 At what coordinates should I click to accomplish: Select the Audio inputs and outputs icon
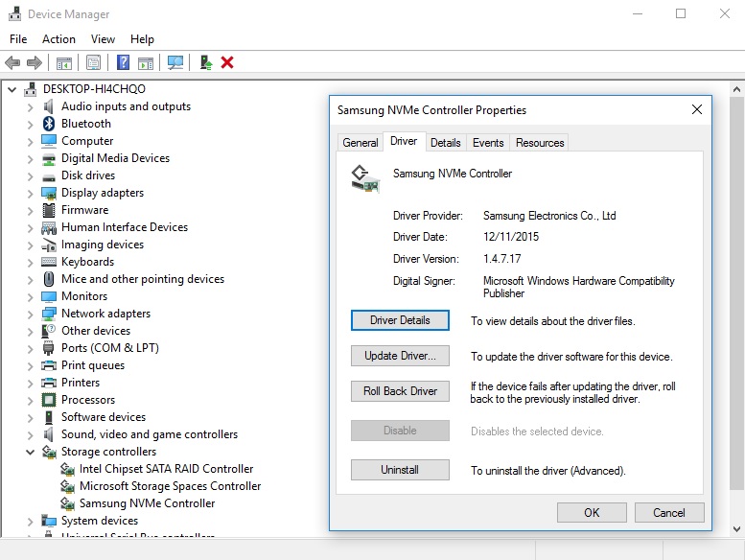[x=49, y=106]
